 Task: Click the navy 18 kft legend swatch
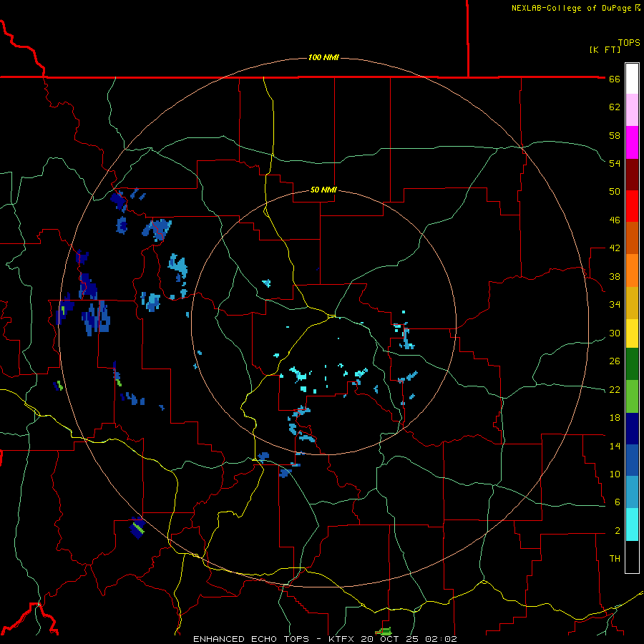(x=632, y=429)
